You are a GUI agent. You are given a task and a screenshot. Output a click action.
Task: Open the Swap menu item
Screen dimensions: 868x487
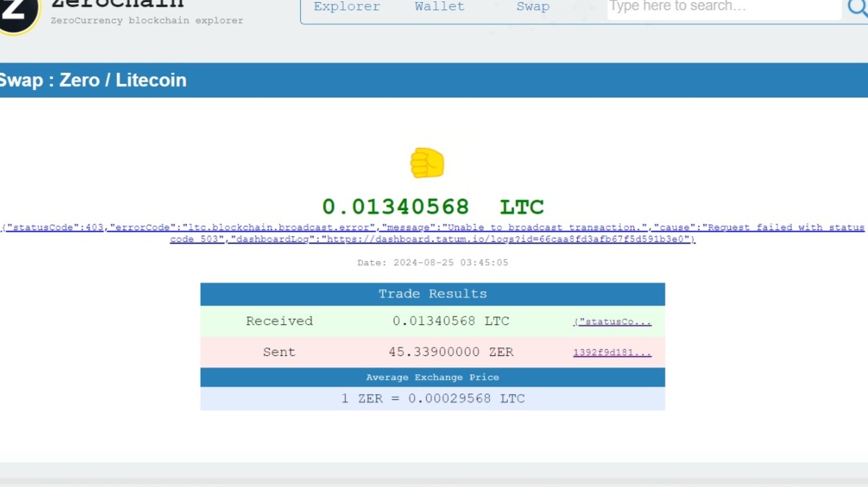point(533,7)
